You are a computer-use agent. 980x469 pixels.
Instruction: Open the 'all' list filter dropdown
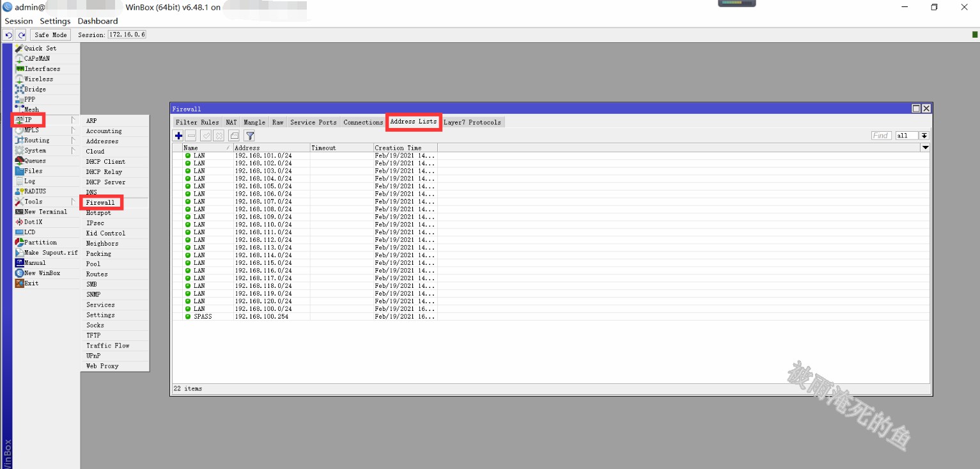coord(924,136)
